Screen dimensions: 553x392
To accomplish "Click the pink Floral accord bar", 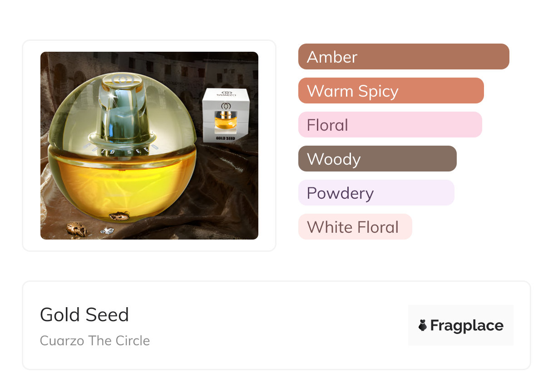I will (390, 125).
